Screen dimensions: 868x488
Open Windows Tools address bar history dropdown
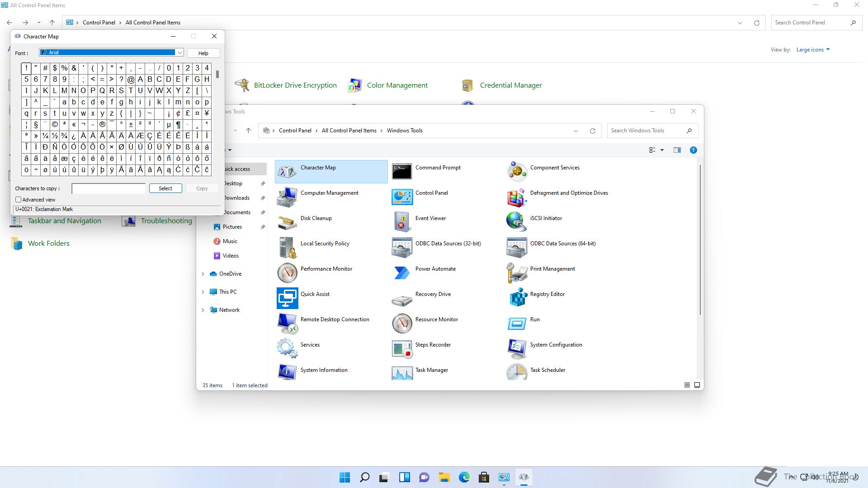[x=576, y=131]
